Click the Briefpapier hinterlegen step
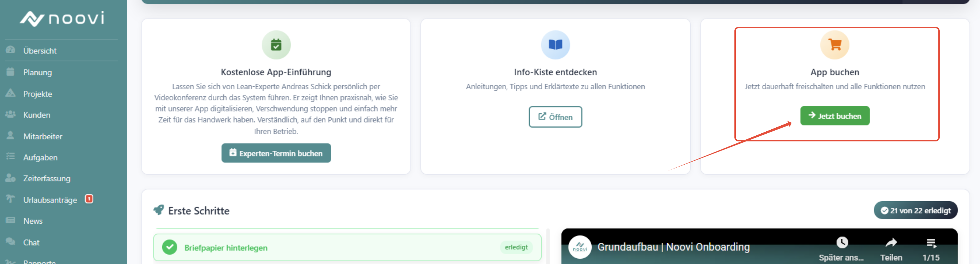This screenshot has height=264, width=980. click(347, 247)
